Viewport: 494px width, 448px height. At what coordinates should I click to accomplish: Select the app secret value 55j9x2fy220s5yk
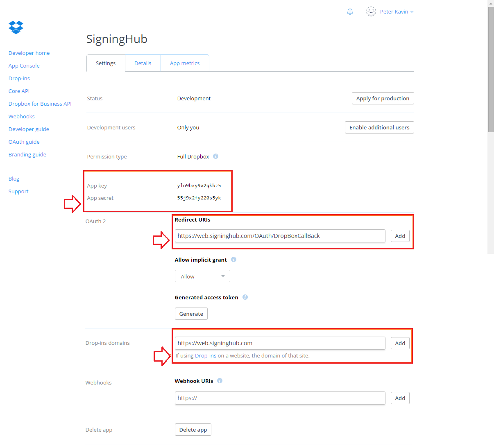199,198
